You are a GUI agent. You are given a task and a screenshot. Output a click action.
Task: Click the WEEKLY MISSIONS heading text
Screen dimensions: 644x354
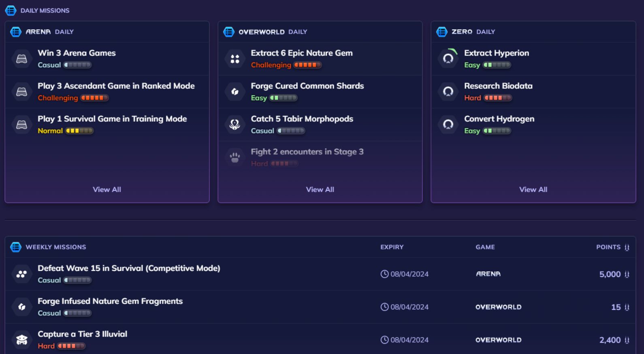pyautogui.click(x=56, y=247)
